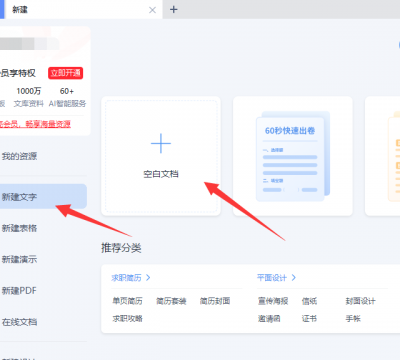Choose 证书 template category
This screenshot has height=360, width=400.
[x=309, y=319]
